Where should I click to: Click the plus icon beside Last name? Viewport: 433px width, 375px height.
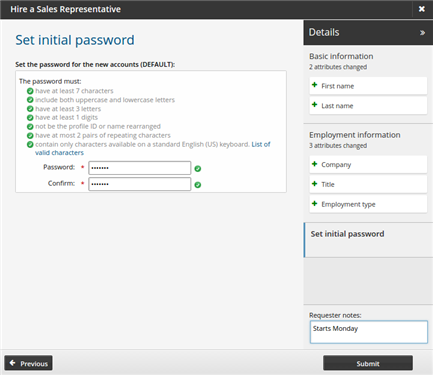[x=314, y=105]
